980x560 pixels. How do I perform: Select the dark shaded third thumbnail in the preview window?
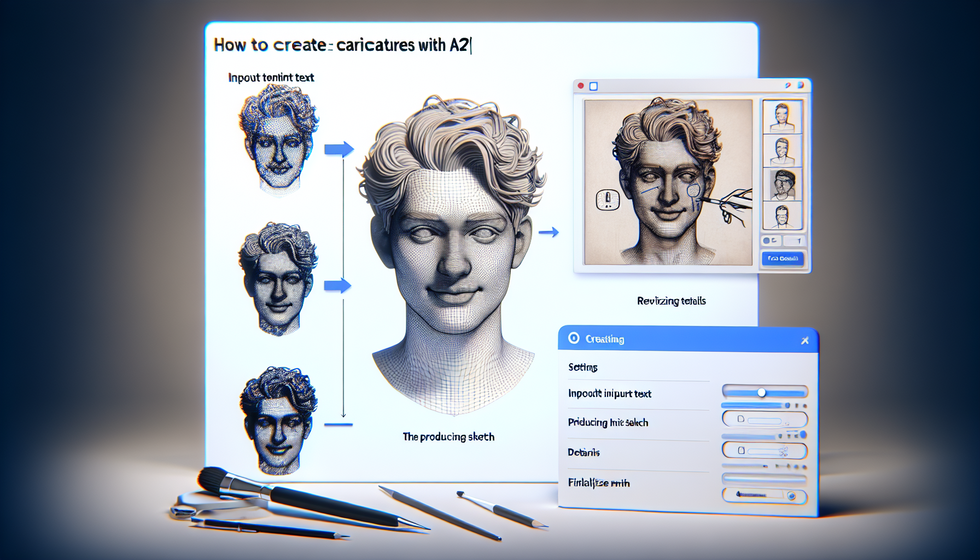(782, 184)
